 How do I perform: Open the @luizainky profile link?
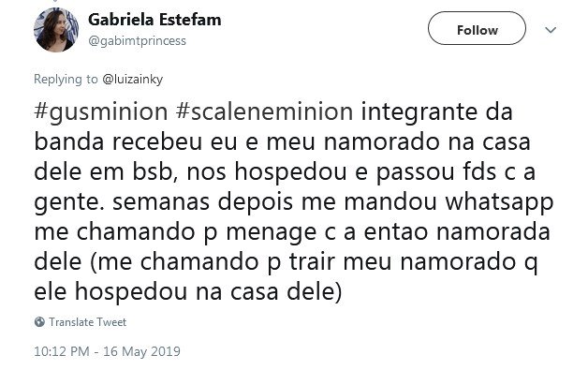[x=132, y=80]
